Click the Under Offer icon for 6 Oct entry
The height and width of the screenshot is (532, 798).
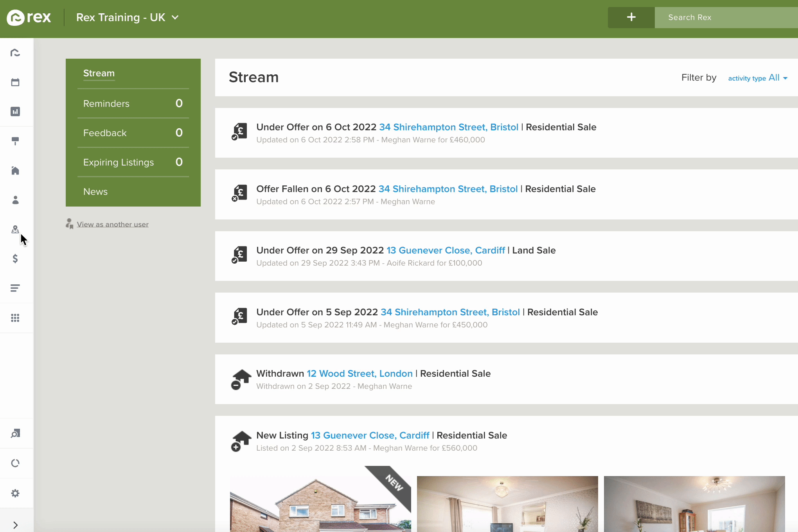239,132
